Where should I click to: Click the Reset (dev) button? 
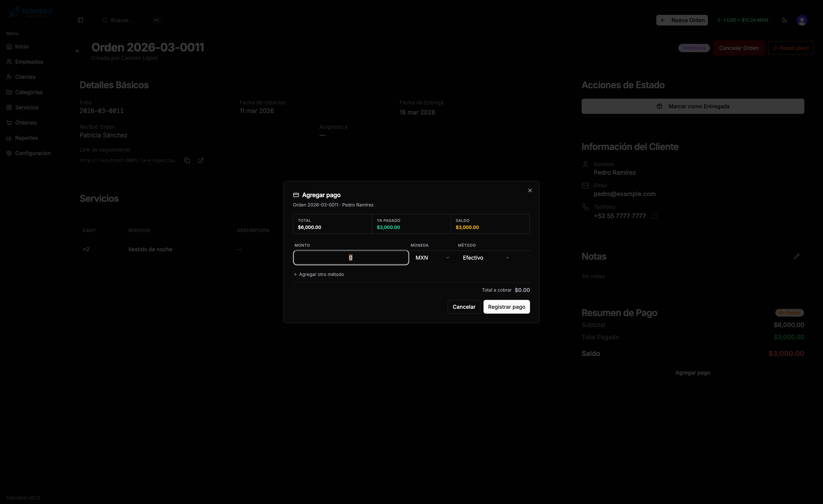pyautogui.click(x=791, y=48)
